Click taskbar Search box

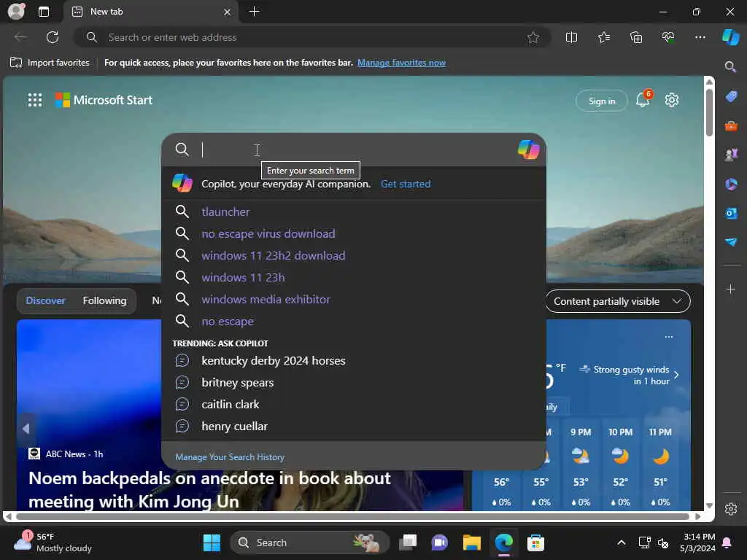(309, 542)
